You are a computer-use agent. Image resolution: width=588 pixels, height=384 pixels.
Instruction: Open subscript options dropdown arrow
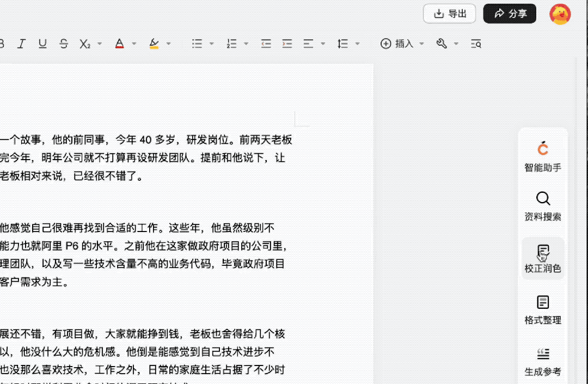click(x=100, y=44)
